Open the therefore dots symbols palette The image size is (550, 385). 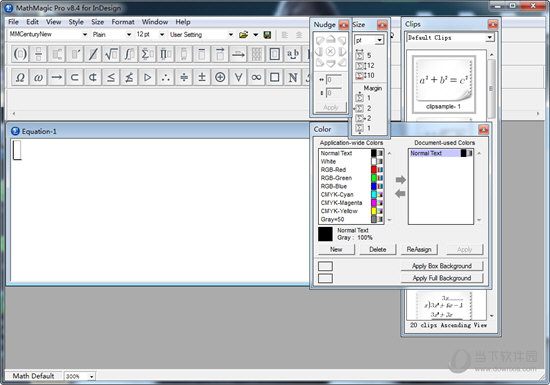tap(166, 77)
